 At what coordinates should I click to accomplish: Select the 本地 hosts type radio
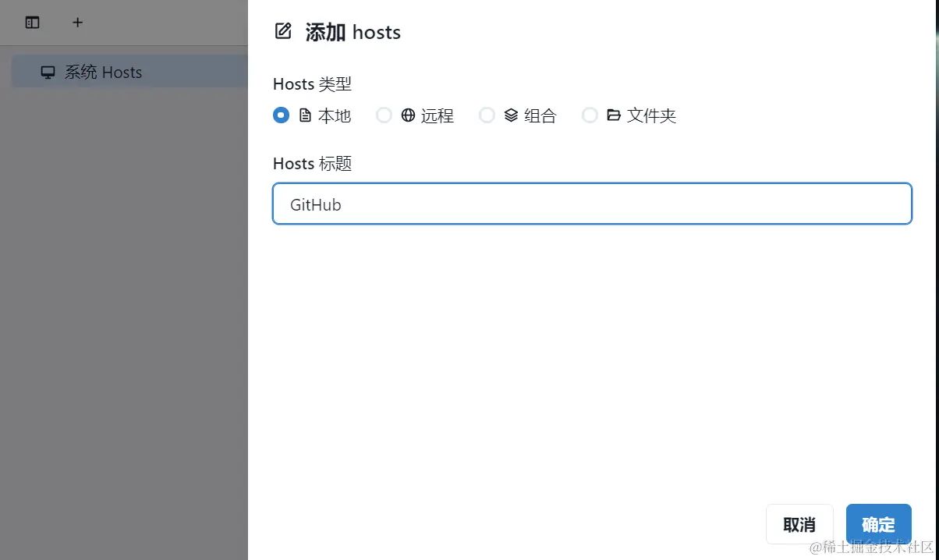click(x=281, y=115)
